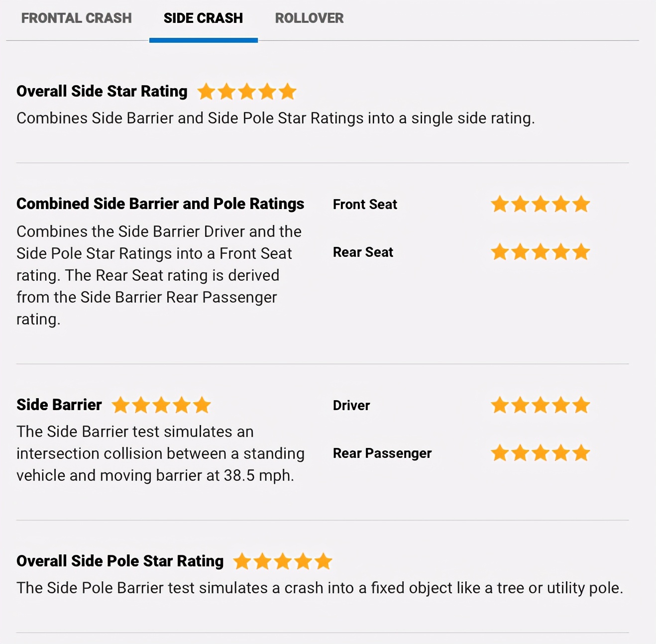This screenshot has height=644, width=656.
Task: Click the Side Barrier heading
Action: [x=59, y=405]
